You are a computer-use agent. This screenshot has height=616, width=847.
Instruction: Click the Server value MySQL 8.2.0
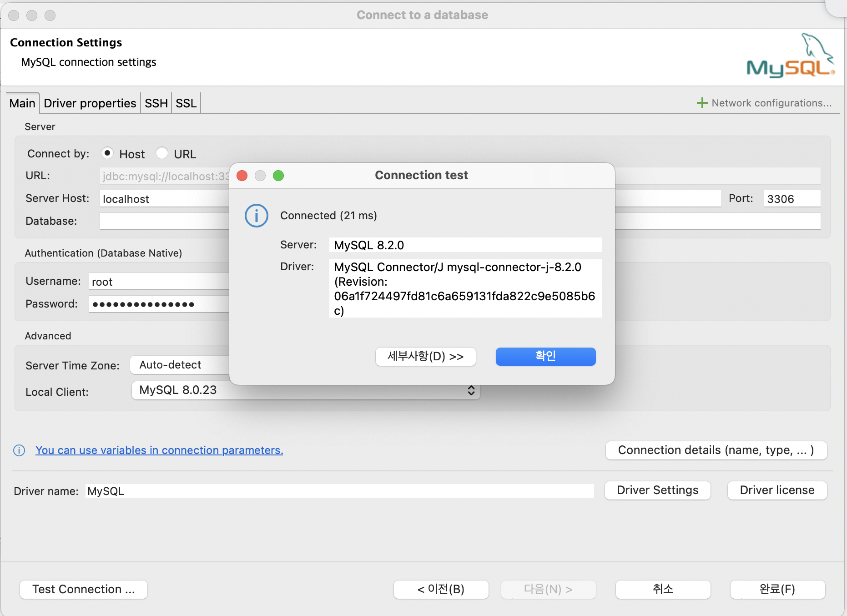coord(465,245)
